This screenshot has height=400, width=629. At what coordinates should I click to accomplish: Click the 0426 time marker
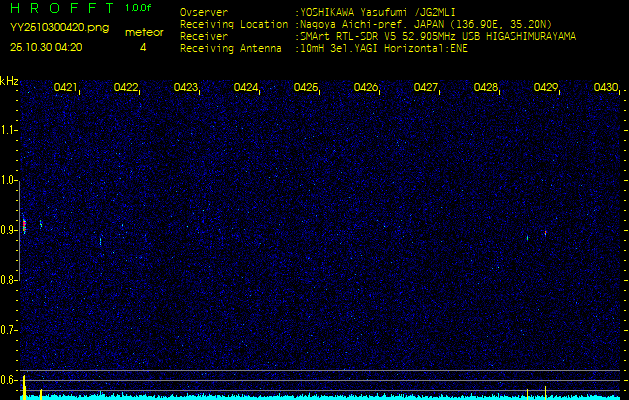tap(366, 87)
